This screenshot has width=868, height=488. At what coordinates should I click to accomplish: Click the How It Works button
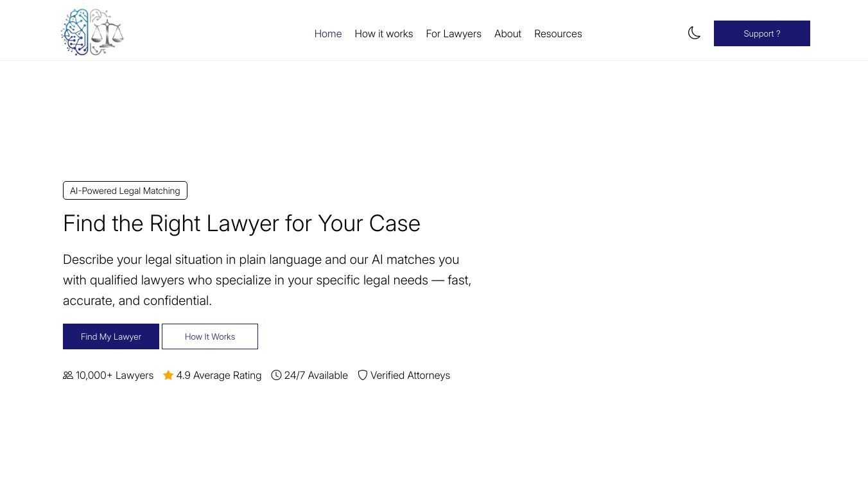pos(209,336)
